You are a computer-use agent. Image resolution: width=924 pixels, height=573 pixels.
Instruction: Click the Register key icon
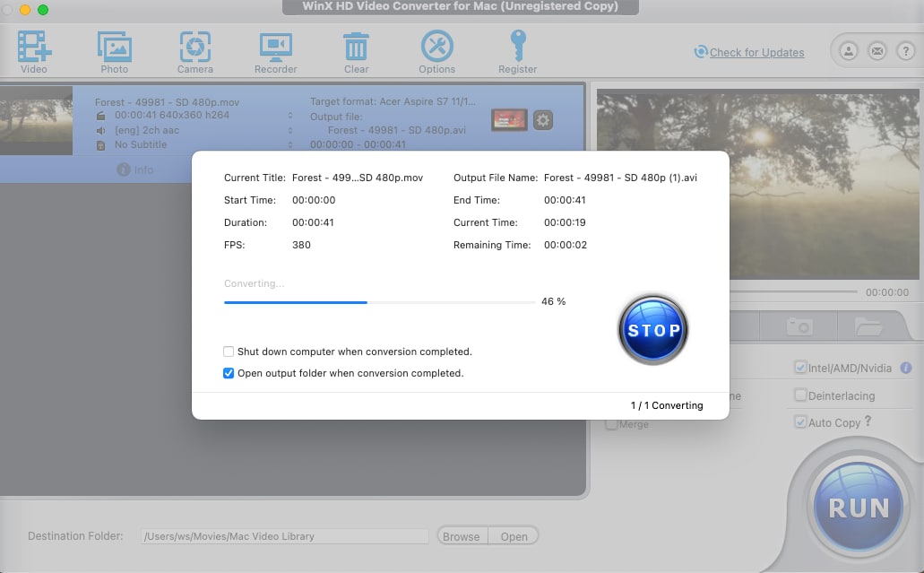(x=518, y=46)
